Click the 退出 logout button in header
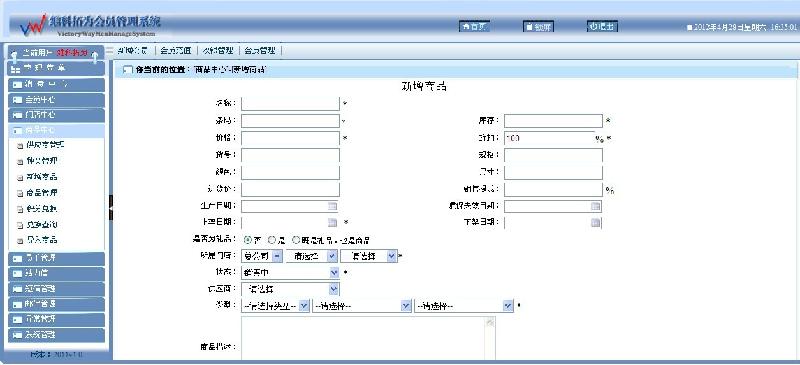800x365 pixels. [602, 27]
